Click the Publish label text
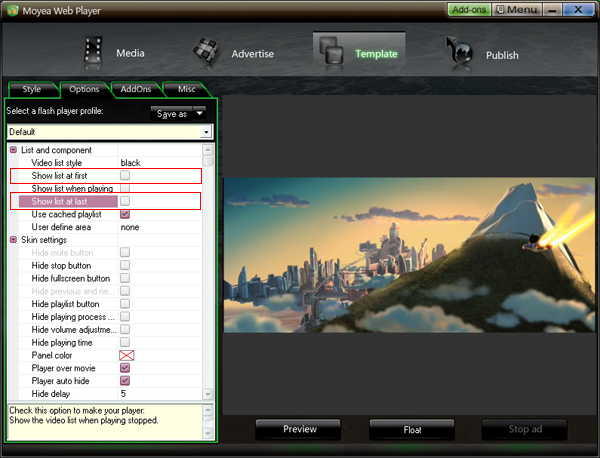600x458 pixels. [x=502, y=55]
